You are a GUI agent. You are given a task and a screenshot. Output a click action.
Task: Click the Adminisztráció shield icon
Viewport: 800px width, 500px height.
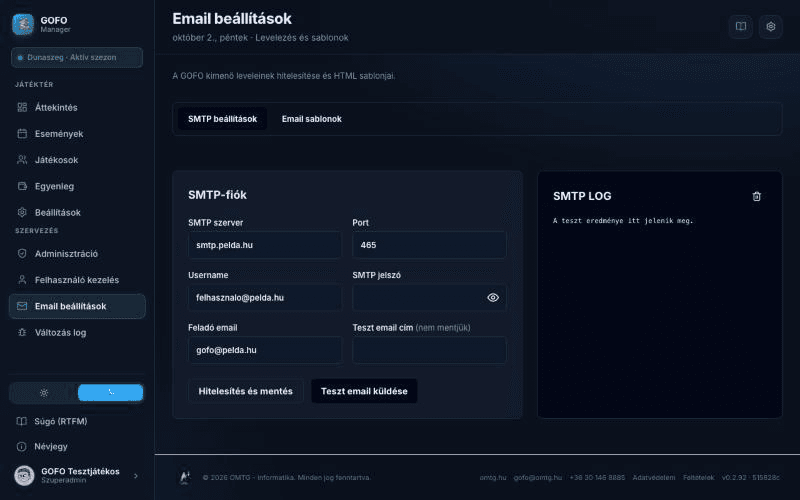(22, 254)
